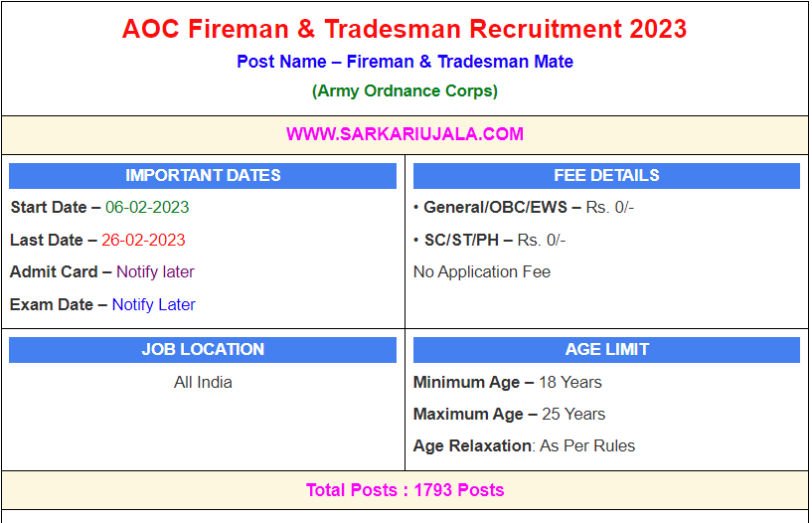Click the Post Name Fireman & Tradesman Mate line
This screenshot has width=812, height=523.
(405, 62)
